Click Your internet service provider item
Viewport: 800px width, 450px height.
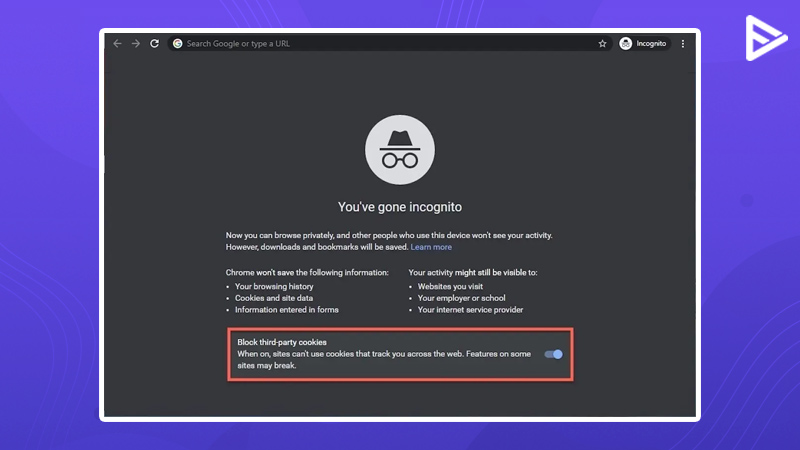click(470, 310)
